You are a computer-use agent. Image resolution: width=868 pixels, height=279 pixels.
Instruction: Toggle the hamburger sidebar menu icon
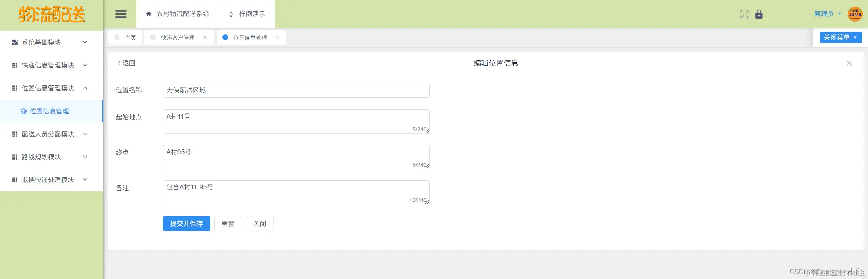pyautogui.click(x=121, y=14)
